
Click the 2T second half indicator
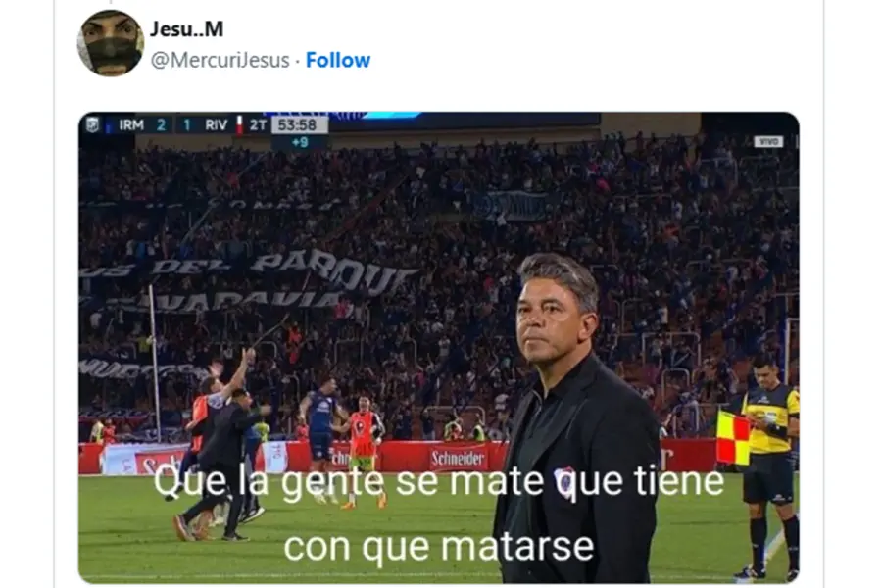[258, 124]
